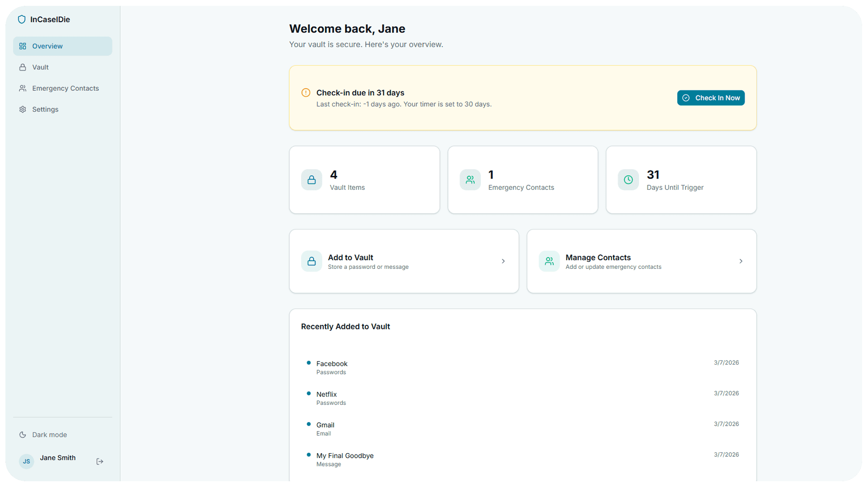Click the Check-in due in 31 days text
The width and height of the screenshot is (868, 488).
[x=360, y=93]
